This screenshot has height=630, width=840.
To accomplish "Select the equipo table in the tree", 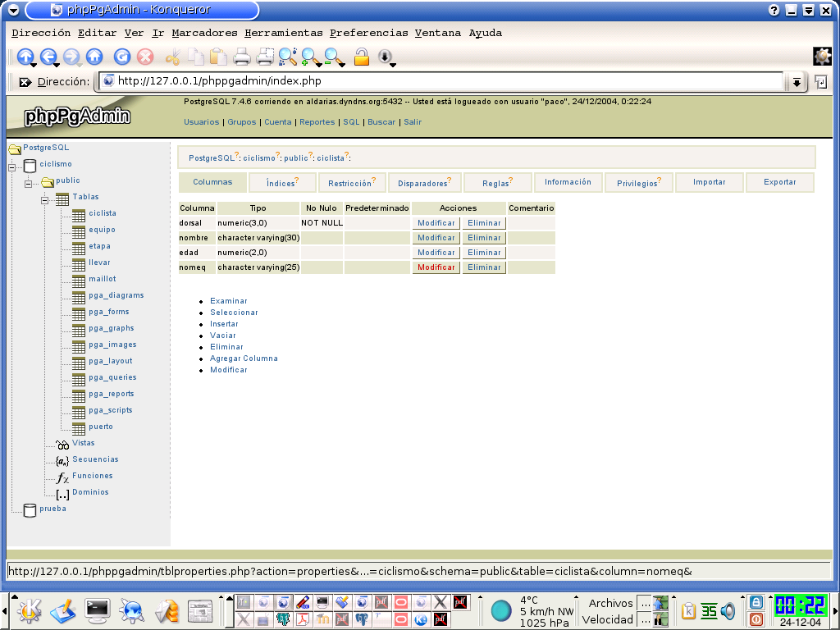I will tap(102, 230).
